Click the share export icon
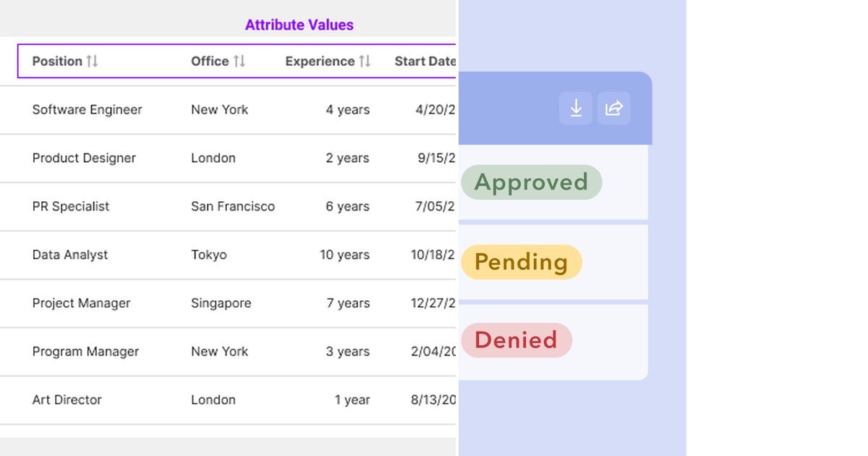The height and width of the screenshot is (456, 868). click(613, 109)
